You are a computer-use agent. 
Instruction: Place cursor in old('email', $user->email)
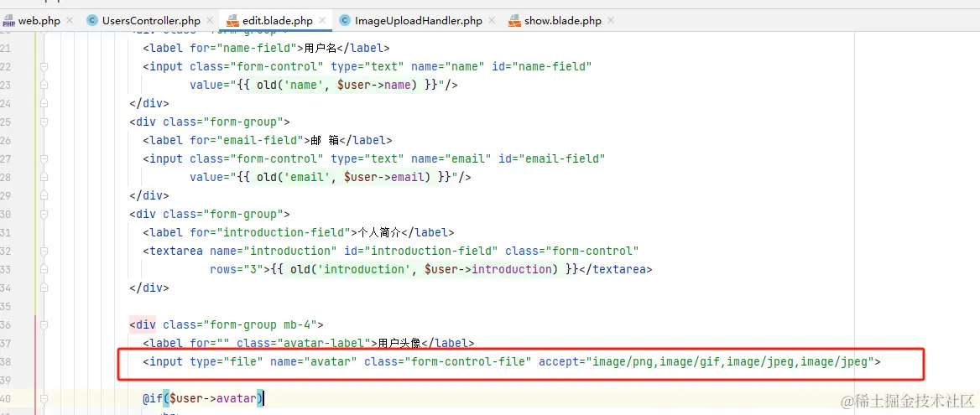pyautogui.click(x=344, y=177)
